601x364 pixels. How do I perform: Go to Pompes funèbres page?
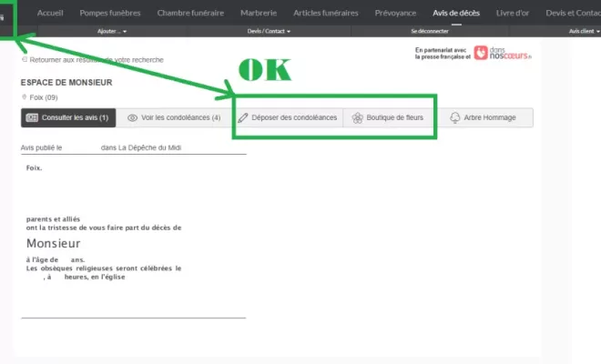pos(110,13)
